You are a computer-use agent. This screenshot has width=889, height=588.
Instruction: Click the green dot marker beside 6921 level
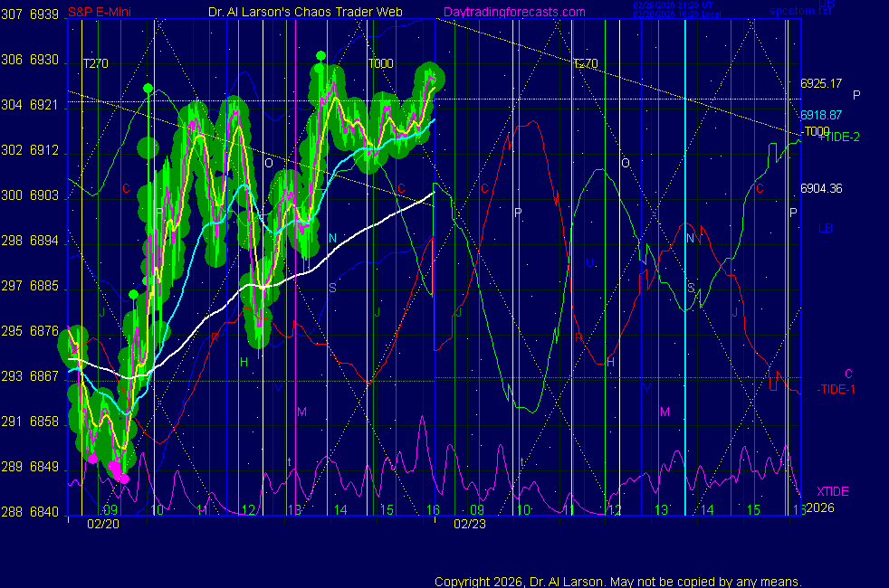pyautogui.click(x=148, y=89)
